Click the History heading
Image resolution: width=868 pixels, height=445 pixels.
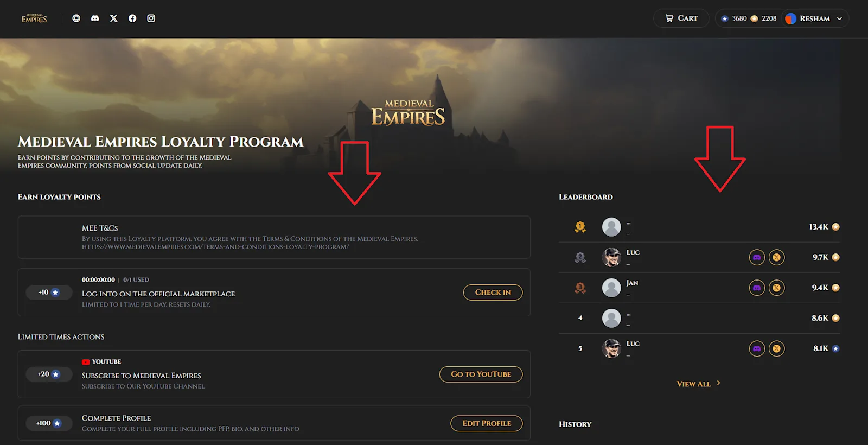pyautogui.click(x=575, y=424)
